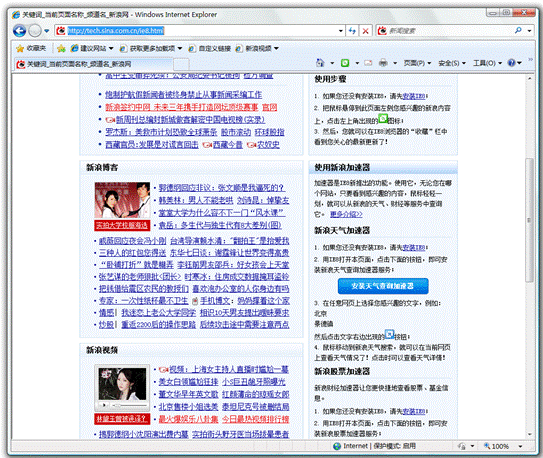Open red link 新浪签约中网 未来三年携手
Screen dimensions: 543x458
182,107
